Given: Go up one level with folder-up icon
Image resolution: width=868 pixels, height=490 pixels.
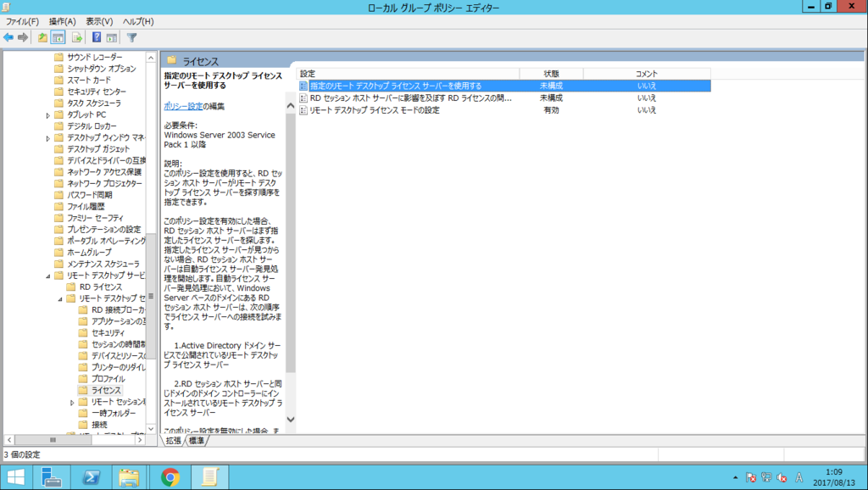Looking at the screenshot, I should coord(42,37).
